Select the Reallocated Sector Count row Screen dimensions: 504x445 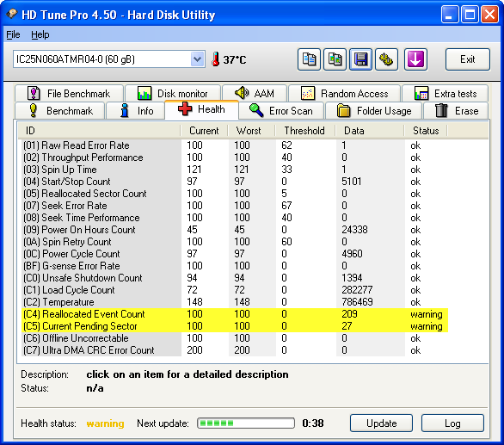coord(235,194)
